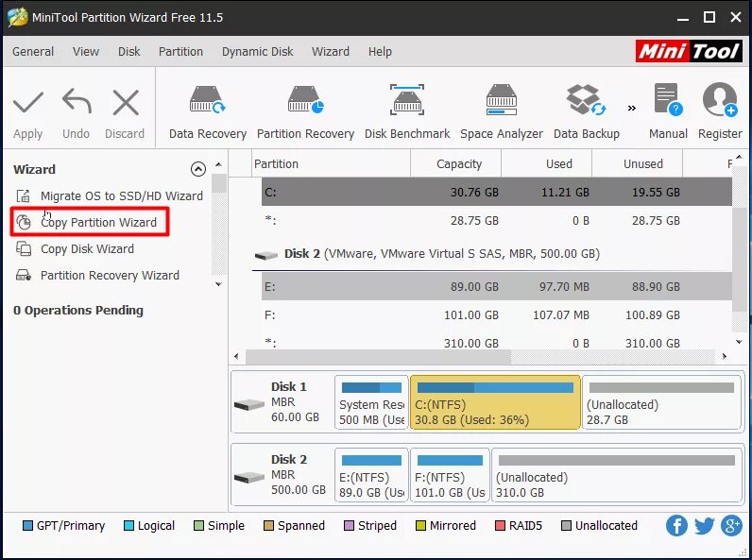Open the Twitter share icon

click(x=704, y=525)
